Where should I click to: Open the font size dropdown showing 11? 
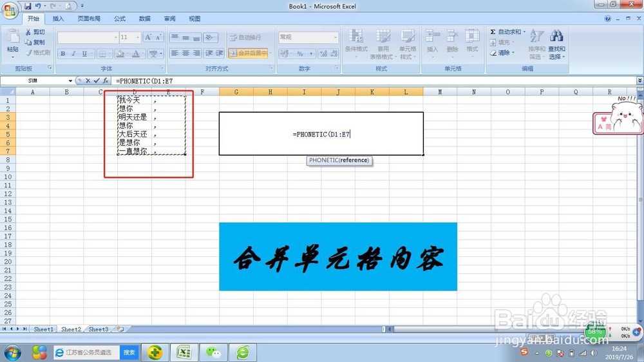click(x=138, y=37)
